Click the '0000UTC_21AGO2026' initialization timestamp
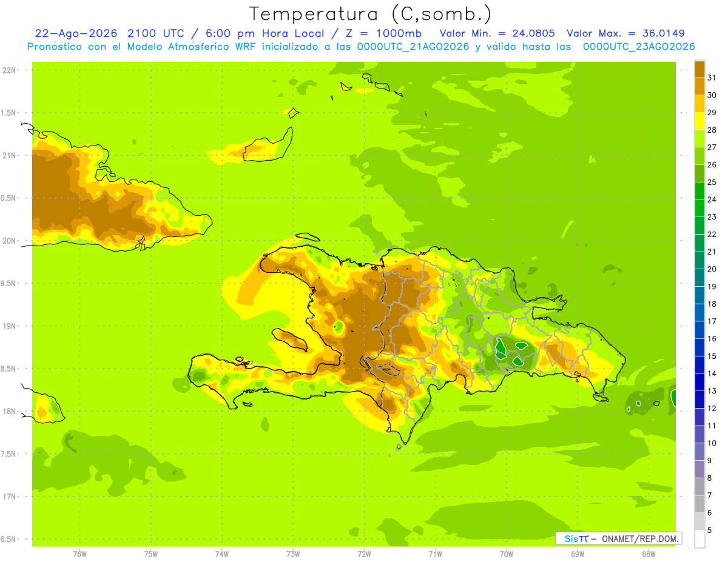This screenshot has width=728, height=562. click(413, 47)
